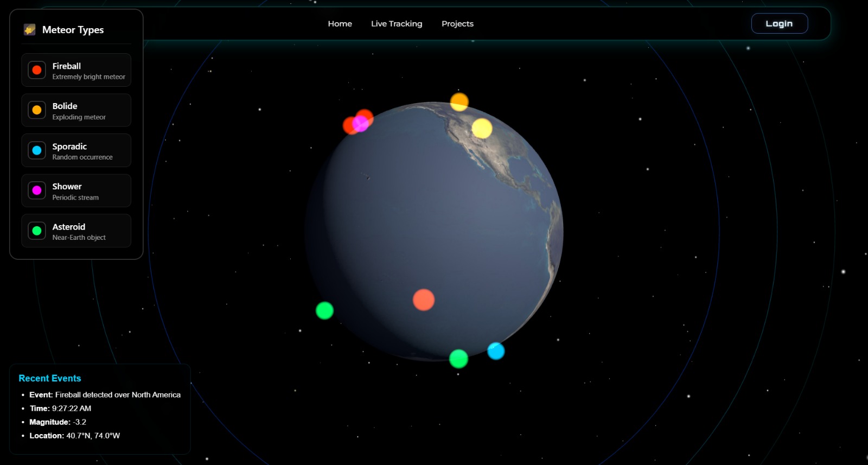The image size is (868, 465).
Task: Select the green Asteroid color swatch
Action: tap(37, 231)
